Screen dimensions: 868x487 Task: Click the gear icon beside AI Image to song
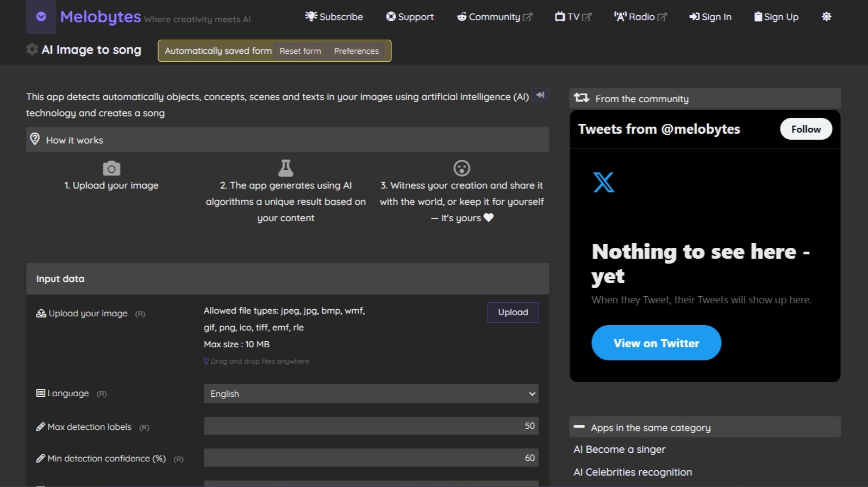coord(32,49)
